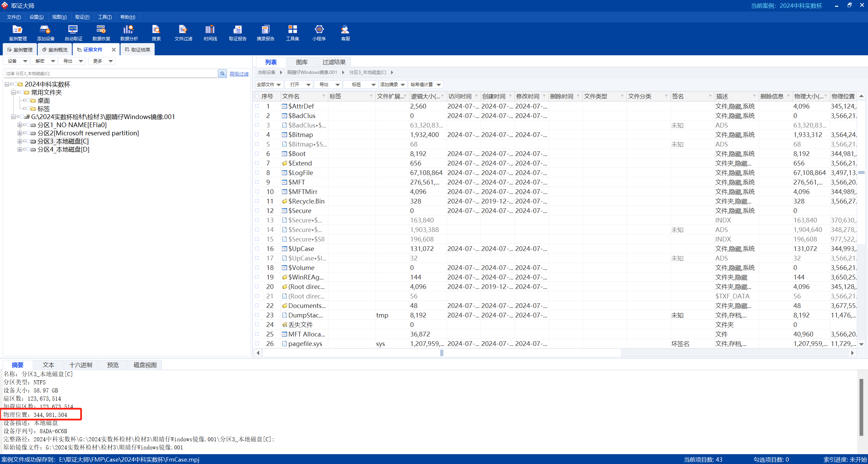The width and height of the screenshot is (868, 464).
Task: Open the 帮助(H) menu
Action: (128, 17)
